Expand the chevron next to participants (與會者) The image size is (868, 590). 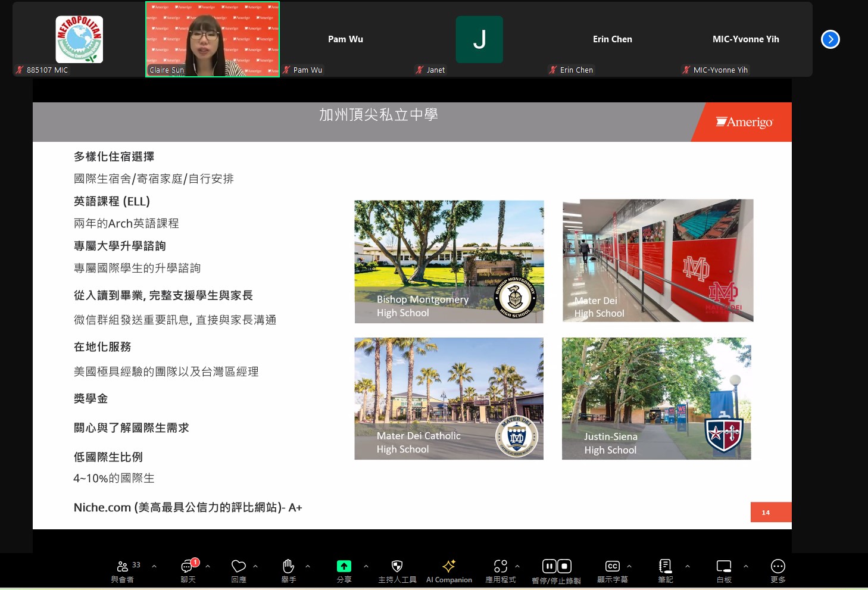154,566
